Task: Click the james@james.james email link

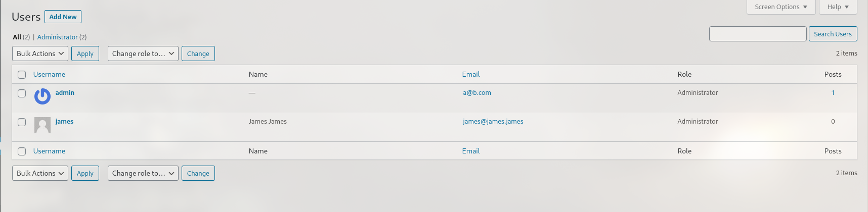Action: click(493, 122)
